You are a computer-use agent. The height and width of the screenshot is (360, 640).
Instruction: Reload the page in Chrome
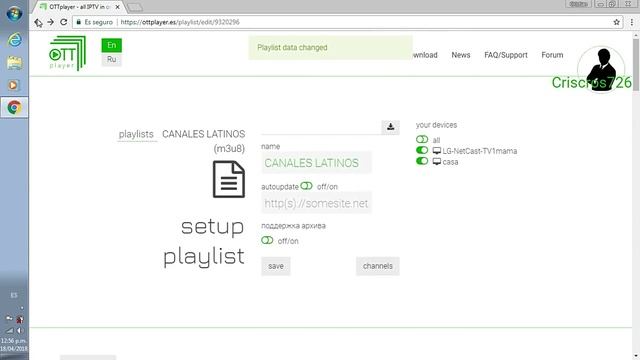[x=63, y=22]
